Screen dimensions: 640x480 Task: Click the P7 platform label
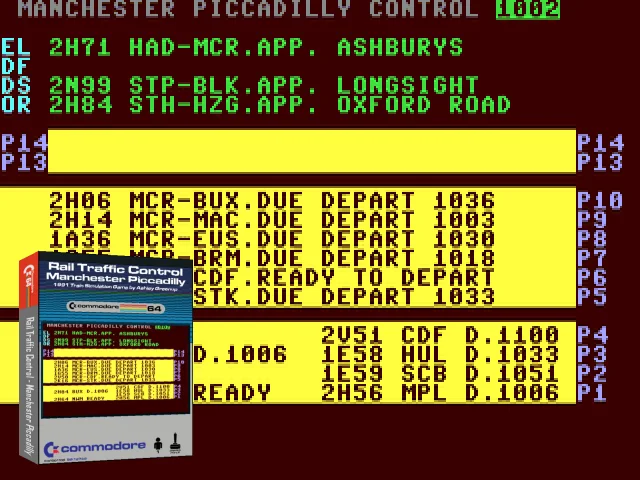[592, 258]
